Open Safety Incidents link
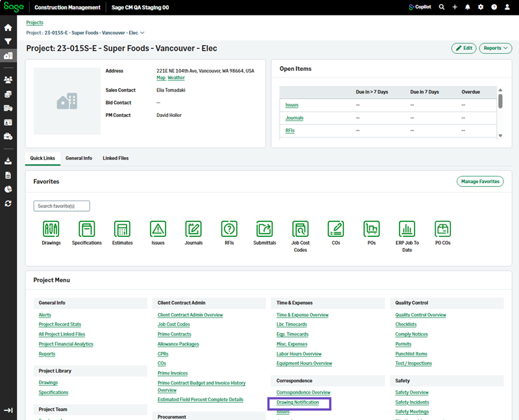This screenshot has height=420, width=519. coord(412,402)
